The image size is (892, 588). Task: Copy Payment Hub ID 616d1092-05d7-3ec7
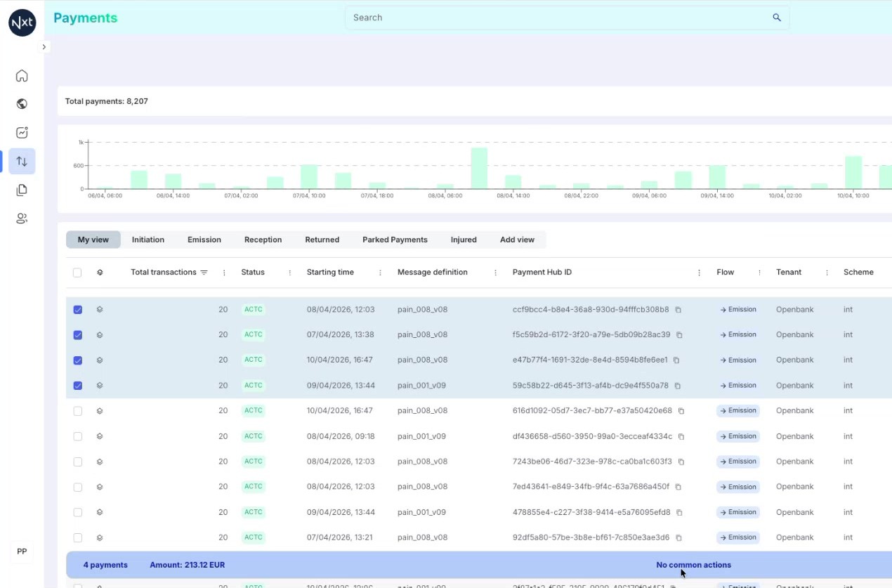tap(681, 411)
